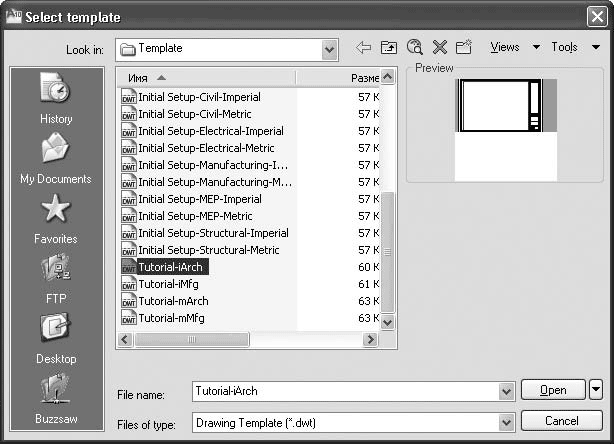
Task: Create a new folder
Action: pyautogui.click(x=463, y=48)
